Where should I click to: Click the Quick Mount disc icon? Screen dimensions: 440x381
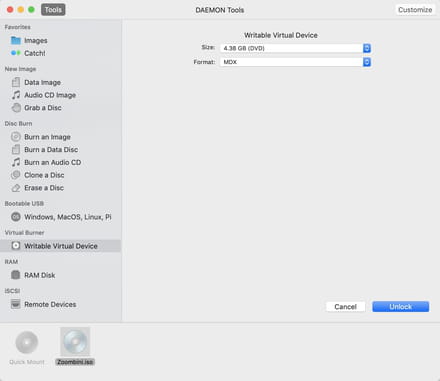(x=27, y=342)
